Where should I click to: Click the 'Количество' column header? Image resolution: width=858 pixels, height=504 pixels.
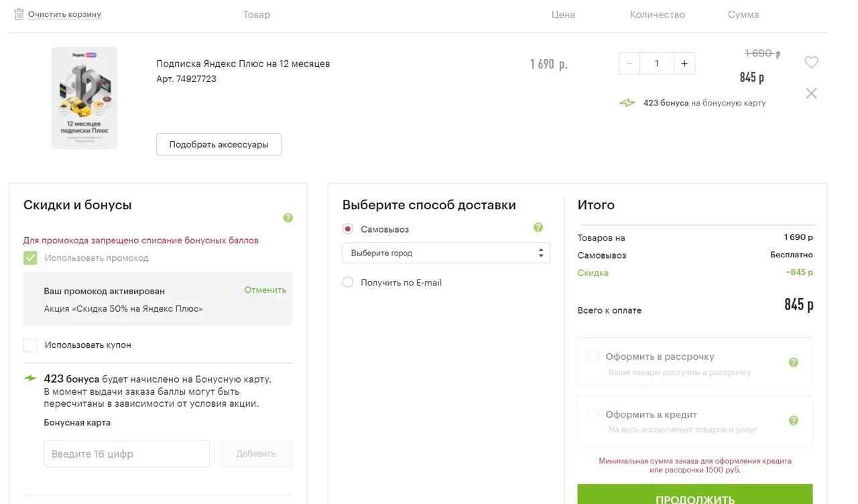click(x=658, y=14)
